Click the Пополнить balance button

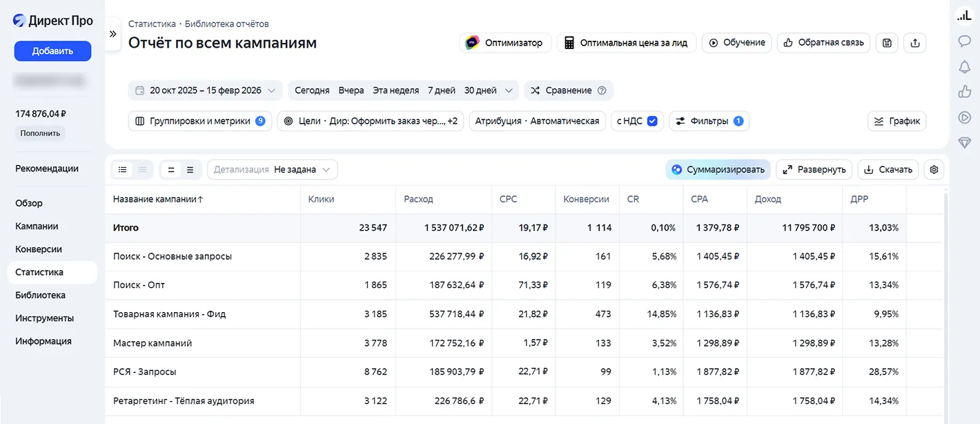pyautogui.click(x=40, y=133)
